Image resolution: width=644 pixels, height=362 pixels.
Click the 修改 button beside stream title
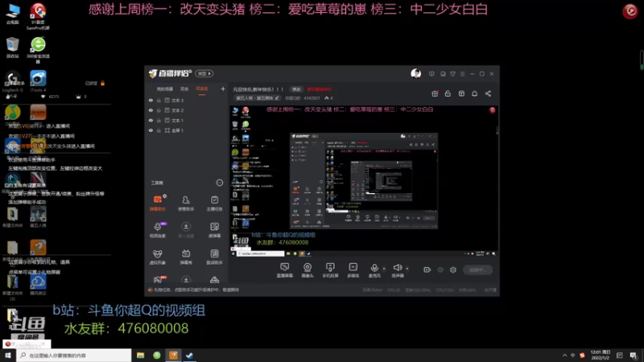[x=296, y=89]
